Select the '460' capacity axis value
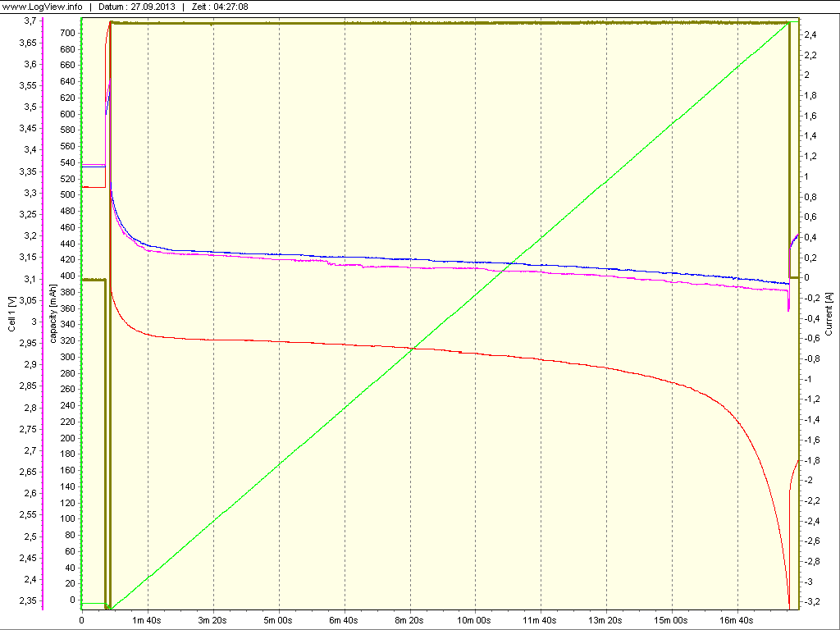The image size is (840, 630). 67,228
